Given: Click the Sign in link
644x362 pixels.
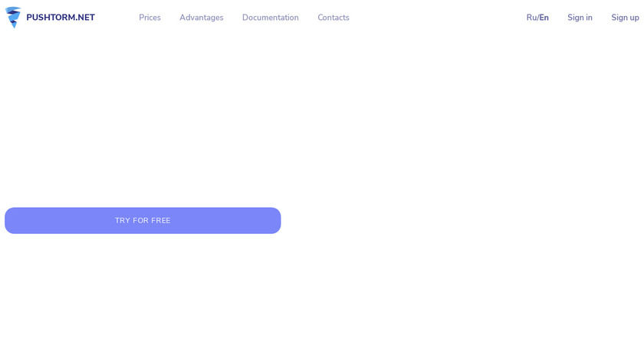Looking at the screenshot, I should tap(580, 18).
